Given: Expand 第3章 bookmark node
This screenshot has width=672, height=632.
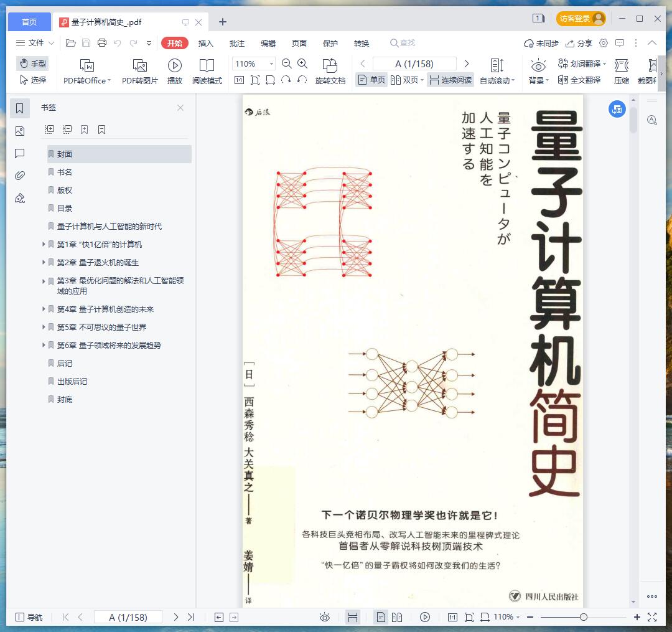Looking at the screenshot, I should tap(44, 281).
